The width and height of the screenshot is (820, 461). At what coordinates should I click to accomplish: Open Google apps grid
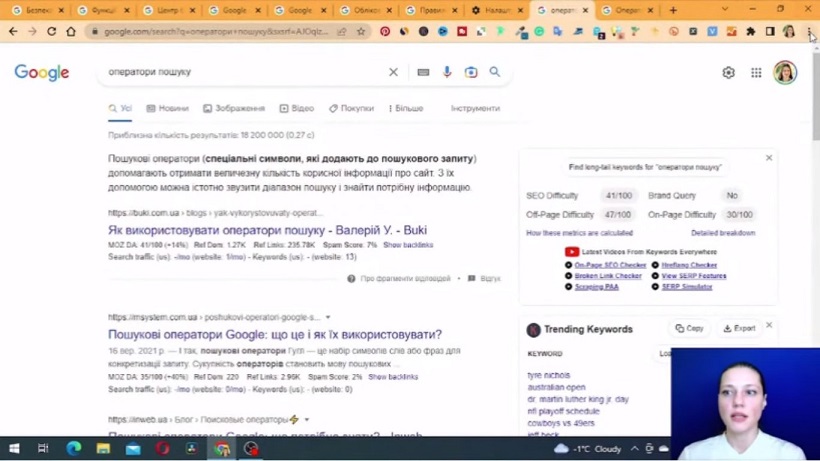tap(756, 73)
